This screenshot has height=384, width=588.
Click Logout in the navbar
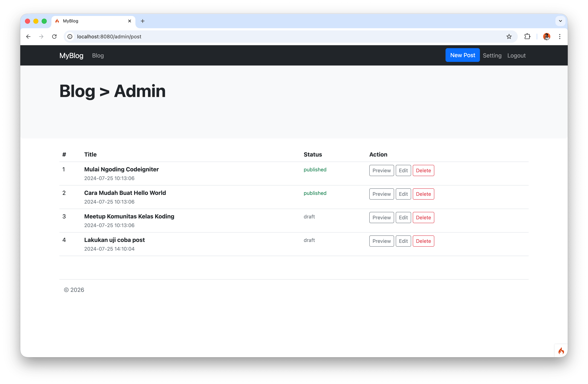point(516,56)
